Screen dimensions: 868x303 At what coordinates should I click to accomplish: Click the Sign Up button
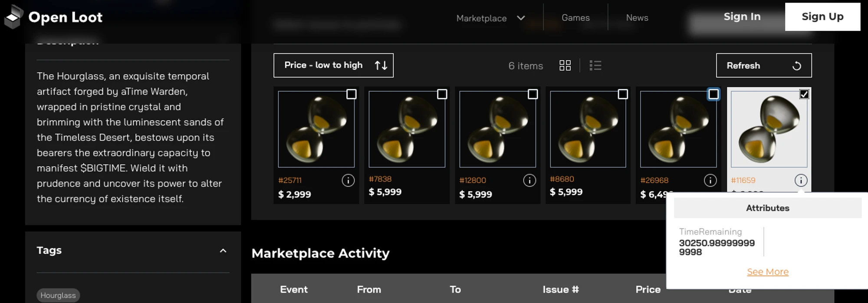click(x=822, y=17)
